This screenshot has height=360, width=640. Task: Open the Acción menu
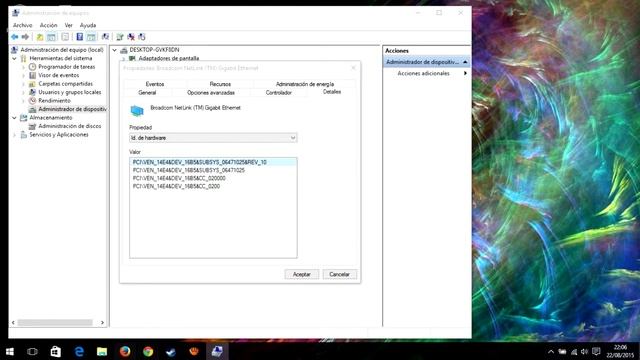(x=48, y=25)
